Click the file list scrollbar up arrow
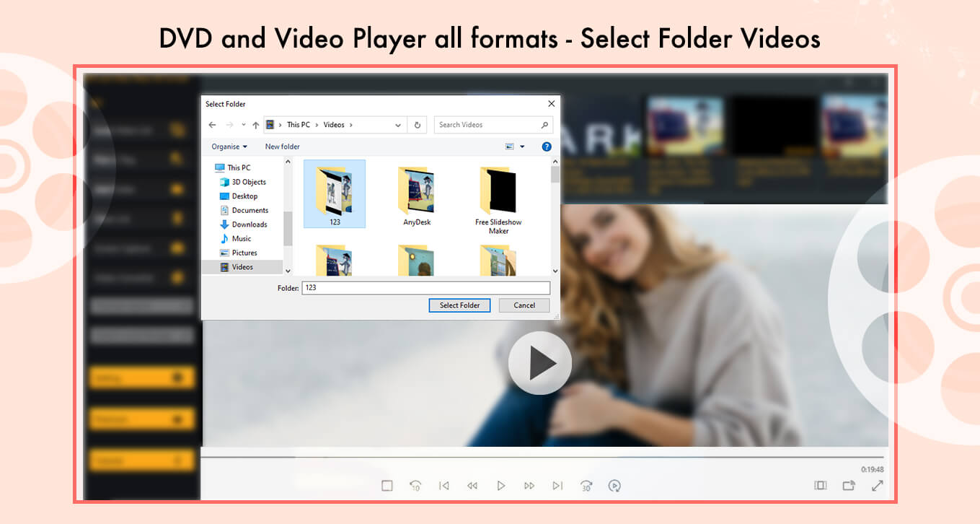Viewport: 980px width, 524px height. click(555, 163)
